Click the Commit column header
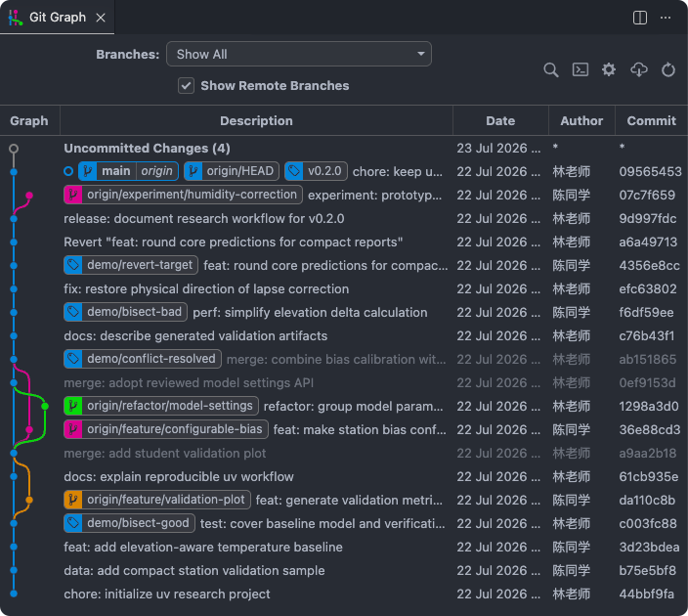The height and width of the screenshot is (616, 688). click(651, 120)
